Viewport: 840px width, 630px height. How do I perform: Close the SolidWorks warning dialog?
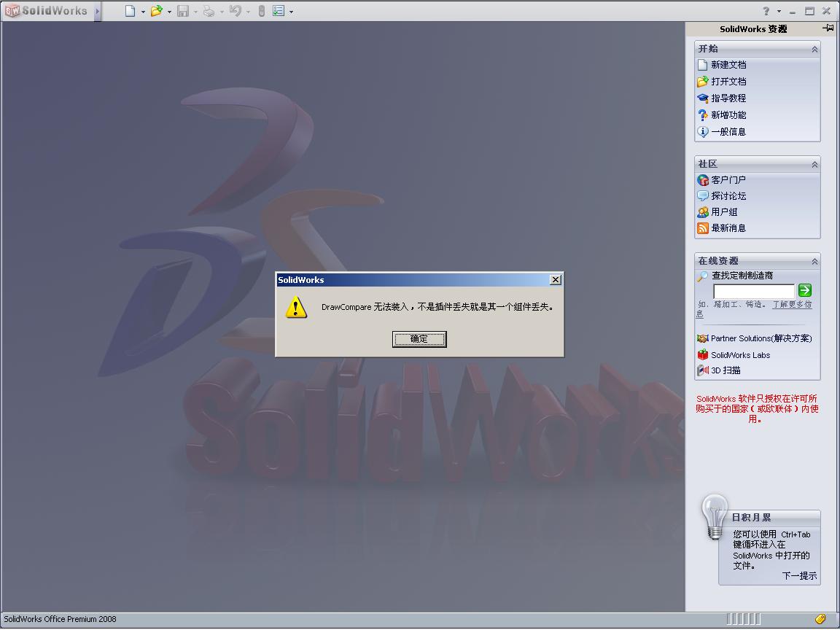click(556, 280)
